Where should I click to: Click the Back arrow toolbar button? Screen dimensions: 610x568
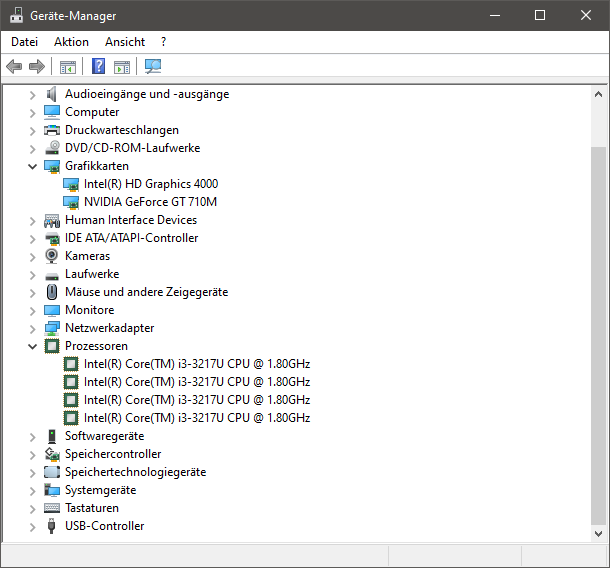click(14, 67)
